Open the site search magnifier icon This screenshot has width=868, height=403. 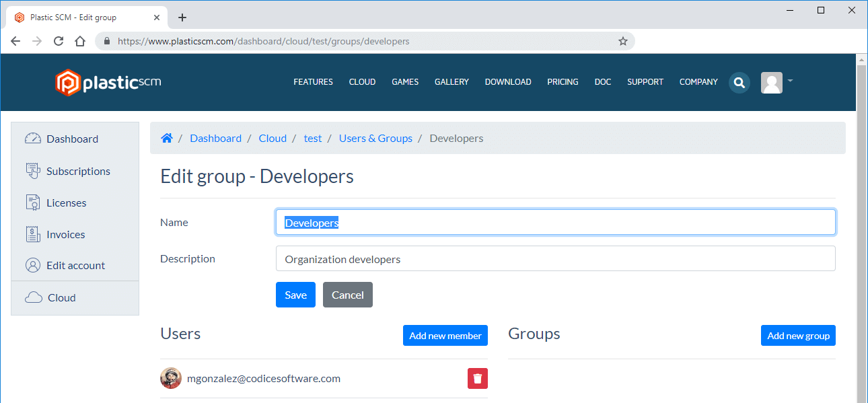[x=739, y=83]
